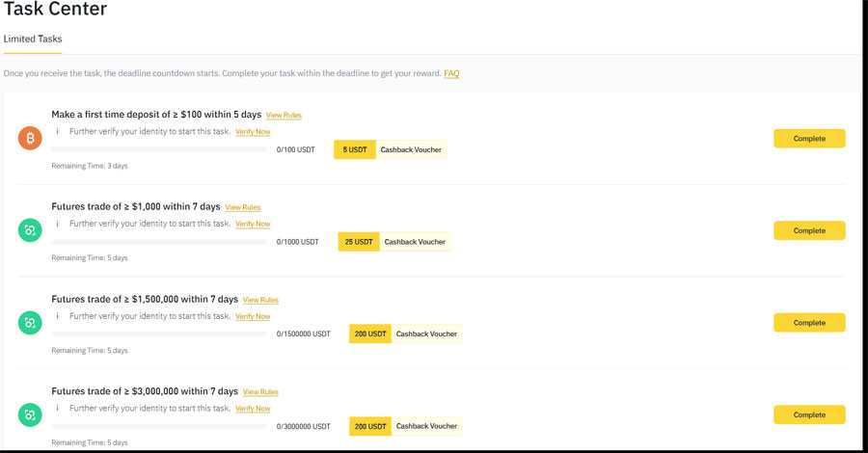Click the 25 USDT Cashback Voucher badge

pos(394,242)
